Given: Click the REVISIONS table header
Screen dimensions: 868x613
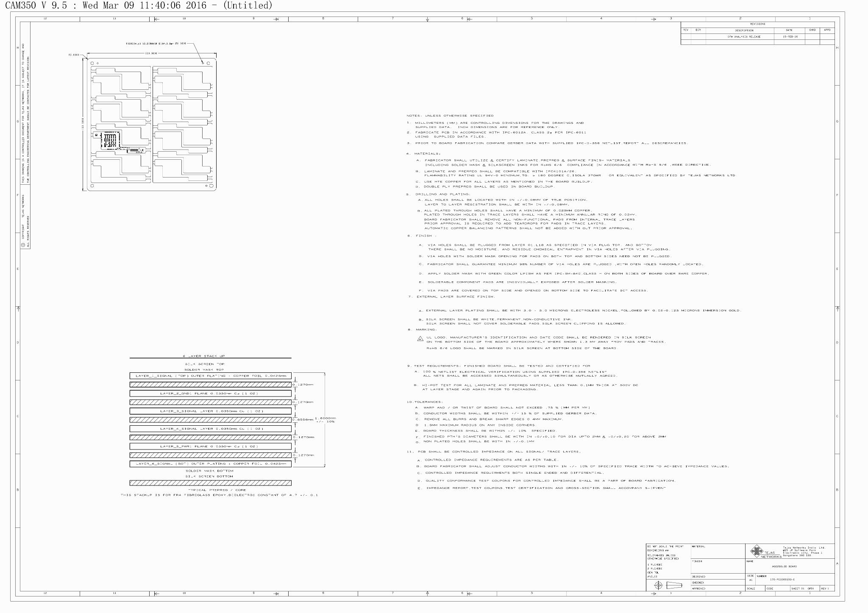Looking at the screenshot, I should (758, 24).
